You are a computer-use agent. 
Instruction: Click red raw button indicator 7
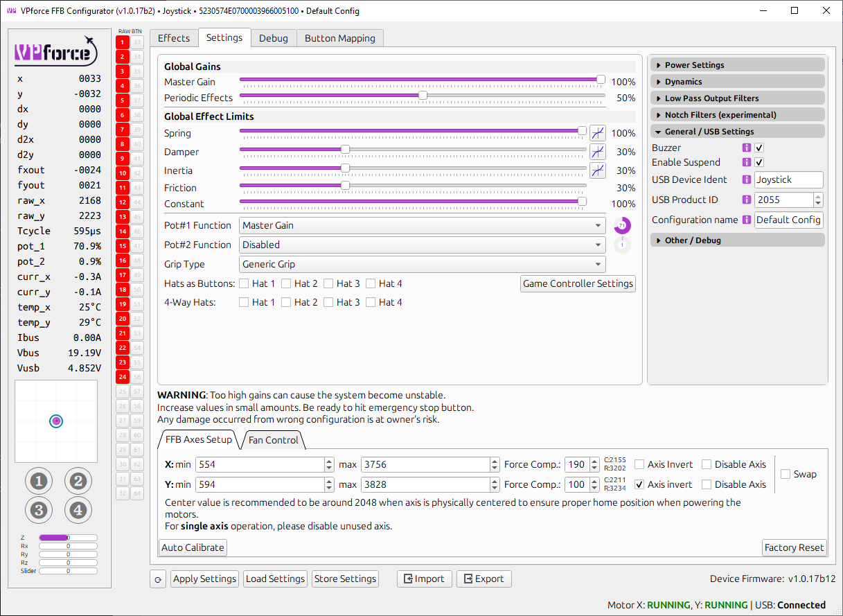point(123,130)
